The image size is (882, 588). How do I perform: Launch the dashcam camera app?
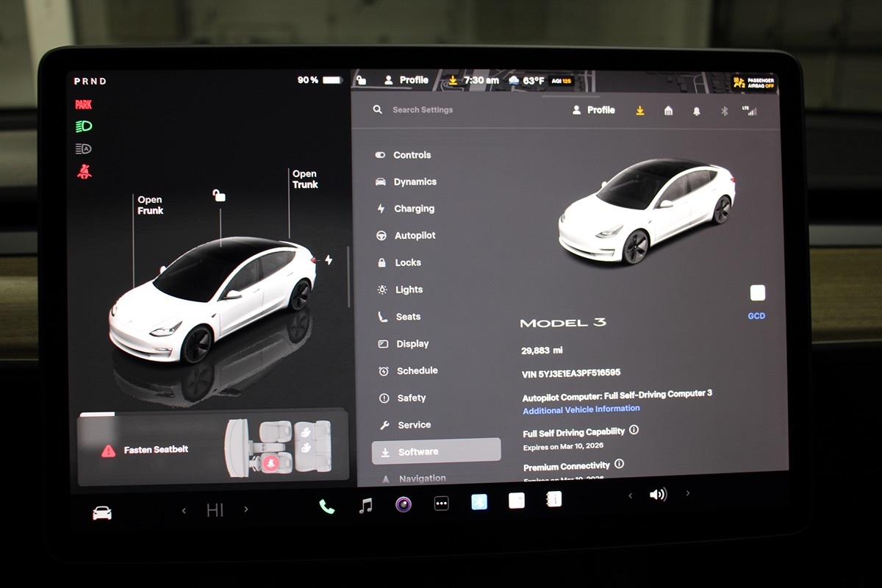[403, 504]
